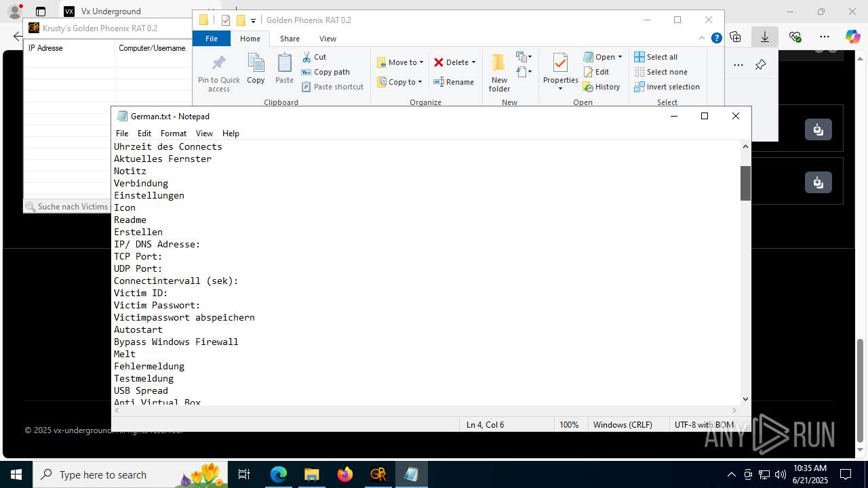Click 'USB Spread' line in Notepad

click(x=141, y=390)
